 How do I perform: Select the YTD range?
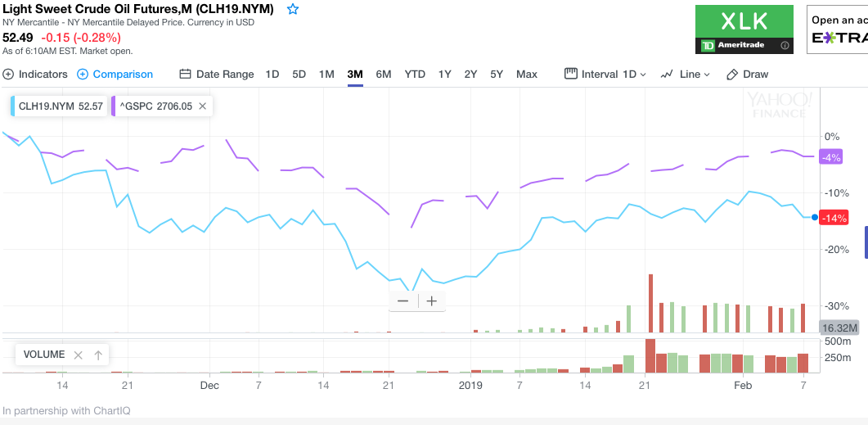415,75
